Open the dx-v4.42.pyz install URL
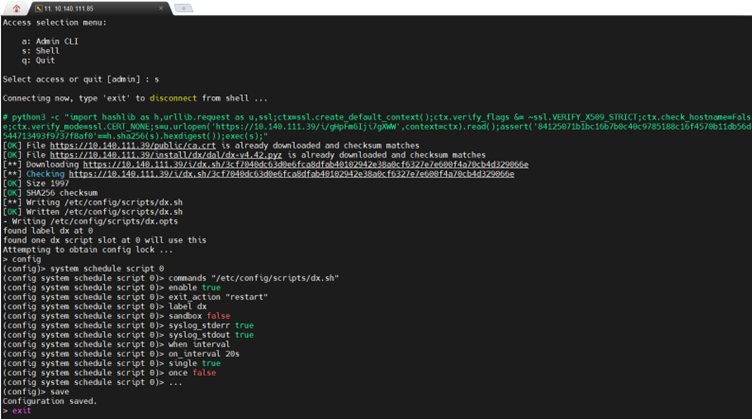 click(x=167, y=155)
